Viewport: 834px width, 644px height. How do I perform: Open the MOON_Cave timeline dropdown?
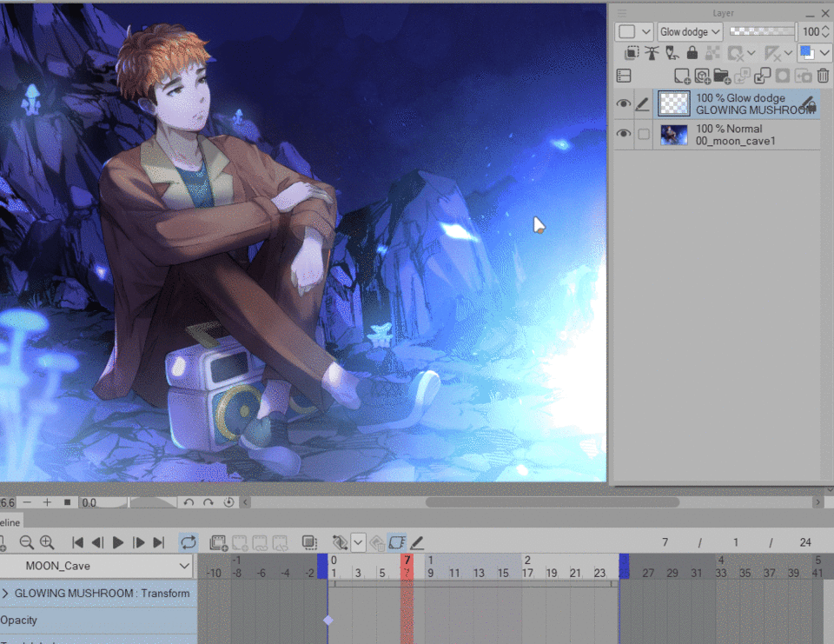[x=183, y=566]
